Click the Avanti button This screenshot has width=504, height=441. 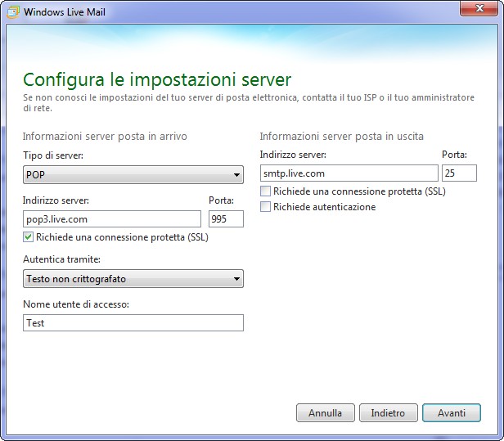tap(452, 412)
